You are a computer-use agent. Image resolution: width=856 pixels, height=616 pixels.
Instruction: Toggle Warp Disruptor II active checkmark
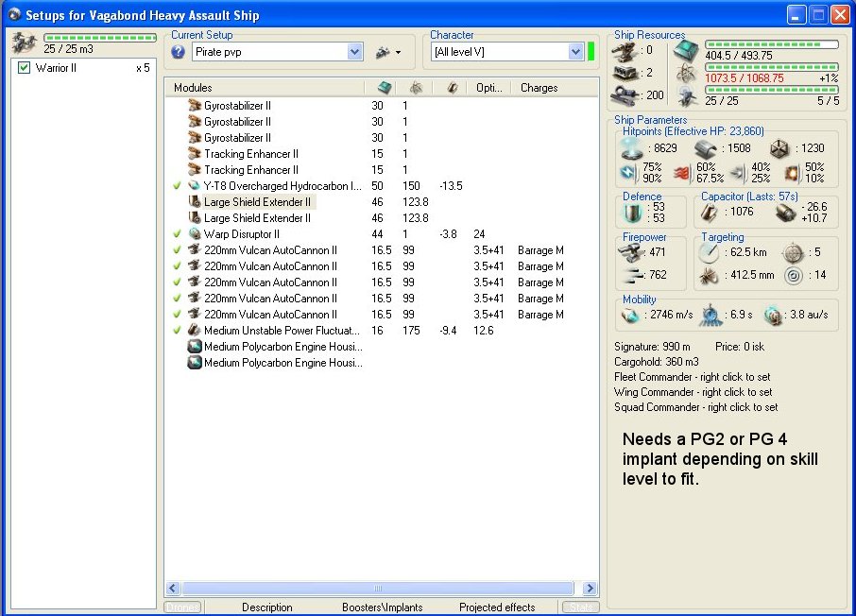pos(177,233)
